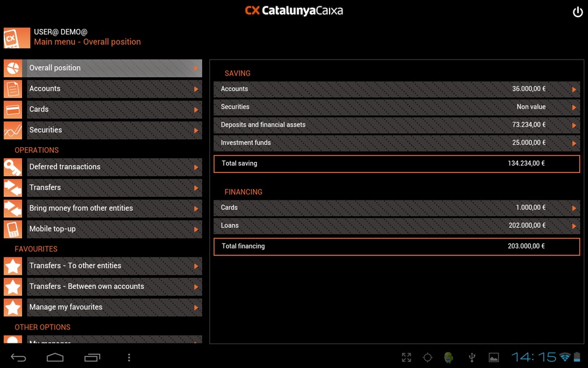This screenshot has height=368, width=588.
Task: Tap the Cards credit card icon
Action: click(13, 110)
